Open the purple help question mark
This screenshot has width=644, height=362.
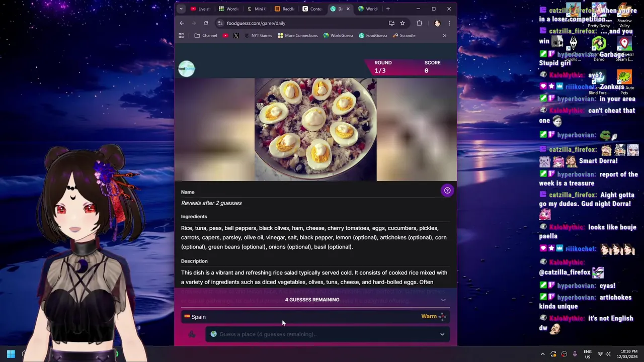pos(447,191)
